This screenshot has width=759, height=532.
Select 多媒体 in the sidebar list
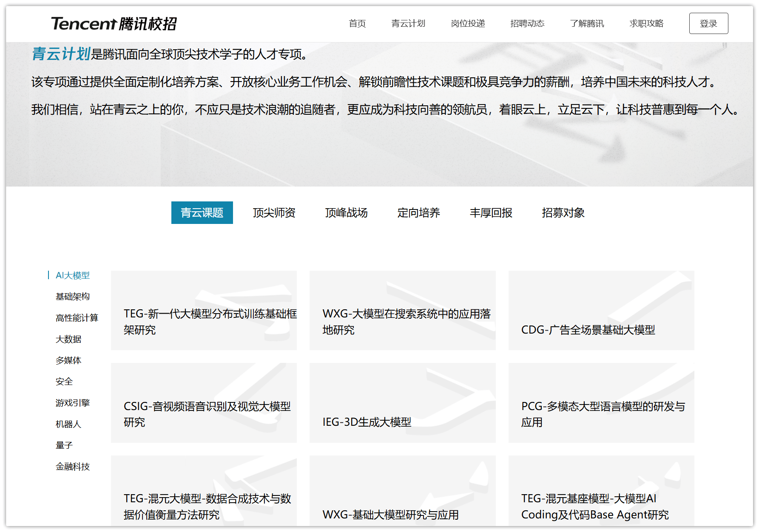[x=68, y=360]
